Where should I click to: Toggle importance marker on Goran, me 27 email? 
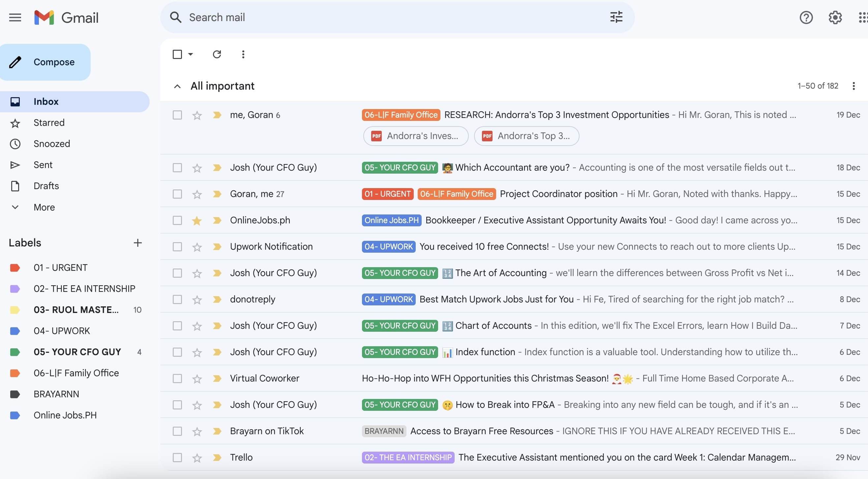click(217, 194)
